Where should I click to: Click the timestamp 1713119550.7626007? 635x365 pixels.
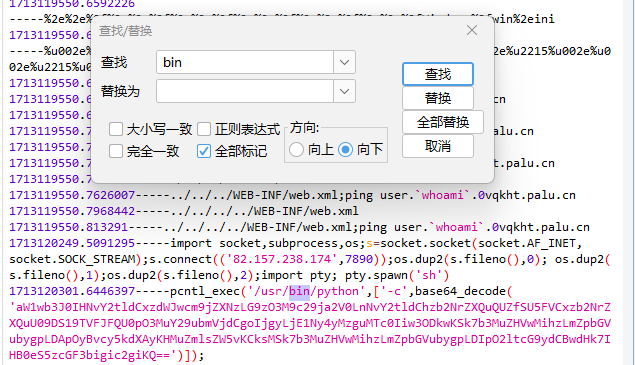tap(72, 195)
